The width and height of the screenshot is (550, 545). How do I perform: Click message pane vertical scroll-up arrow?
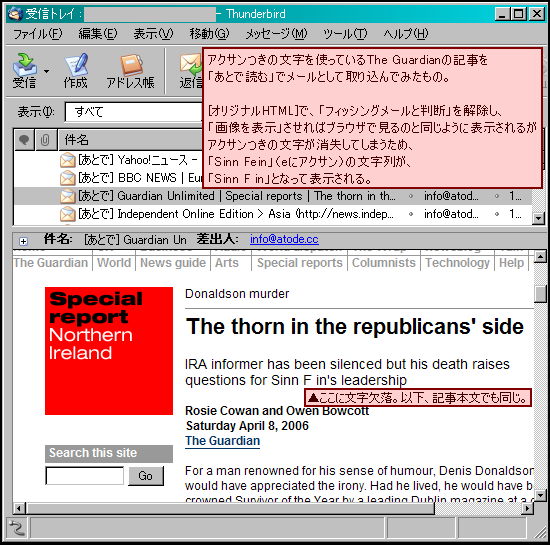pos(540,257)
